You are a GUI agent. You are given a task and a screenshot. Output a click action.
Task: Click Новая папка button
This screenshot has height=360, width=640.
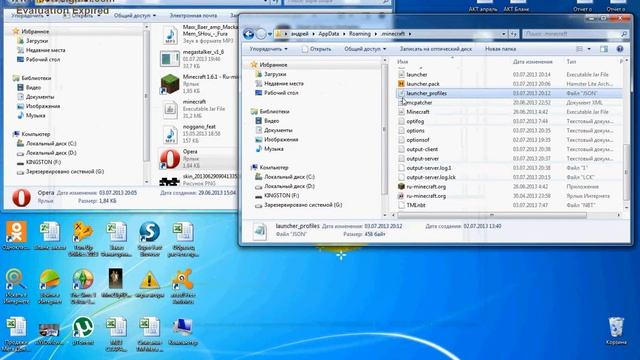(x=500, y=49)
